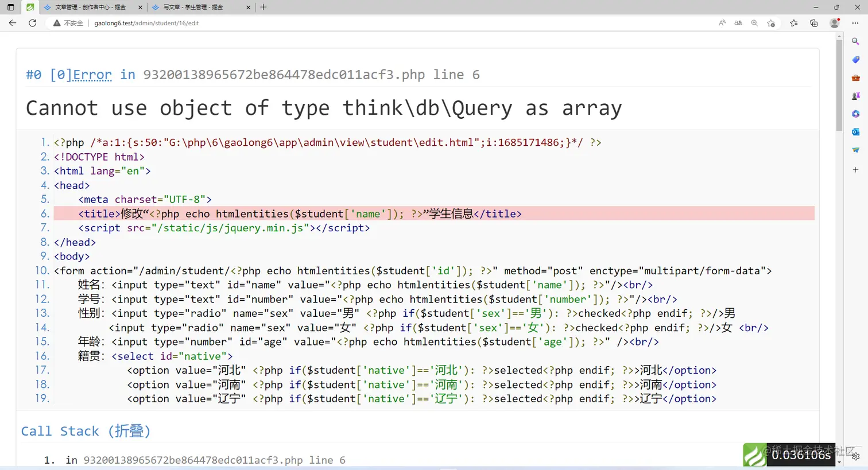Screen dimensions: 868x470
Task: Click the ThinkPHP green leaf trace icon
Action: [x=755, y=455]
